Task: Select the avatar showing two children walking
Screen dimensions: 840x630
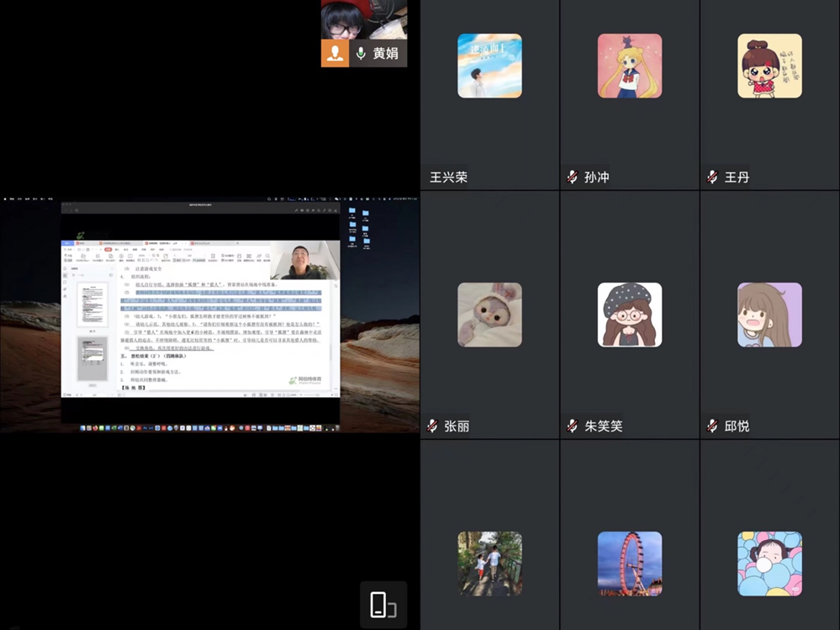Action: tap(489, 564)
